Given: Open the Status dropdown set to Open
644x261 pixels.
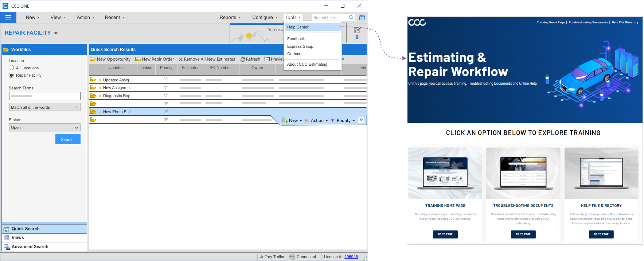Looking at the screenshot, I should pos(44,127).
